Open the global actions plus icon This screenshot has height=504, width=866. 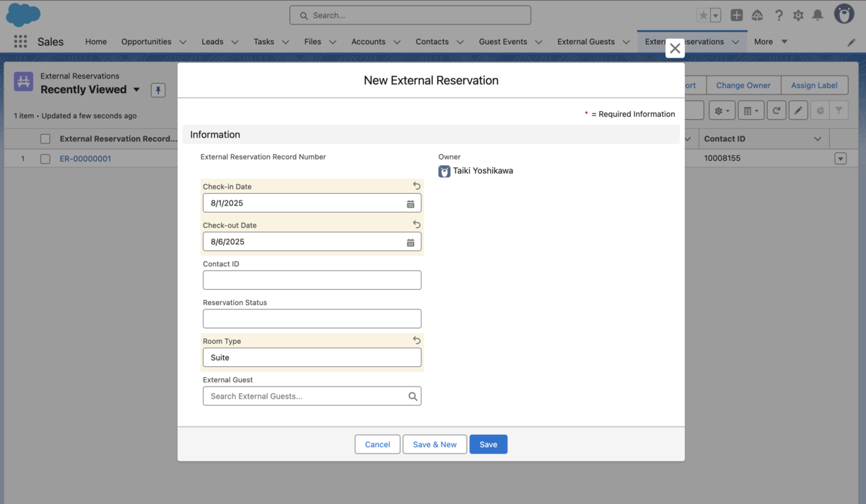(736, 15)
